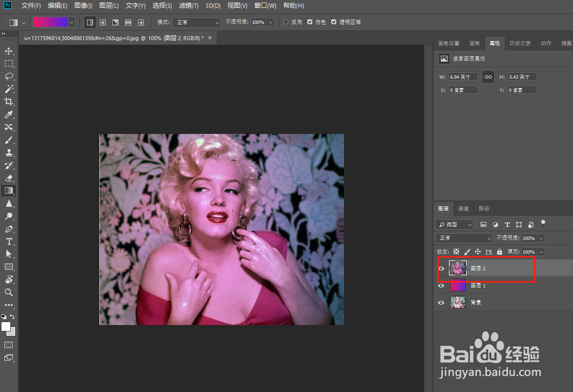Viewport: 573px width, 392px height.
Task: Choose the angle gradient style
Action: [x=115, y=22]
